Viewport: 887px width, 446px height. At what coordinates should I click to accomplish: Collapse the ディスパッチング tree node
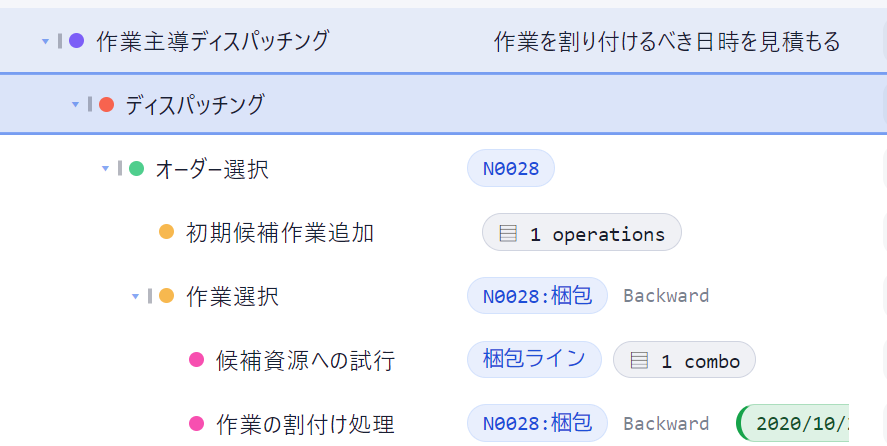75,105
